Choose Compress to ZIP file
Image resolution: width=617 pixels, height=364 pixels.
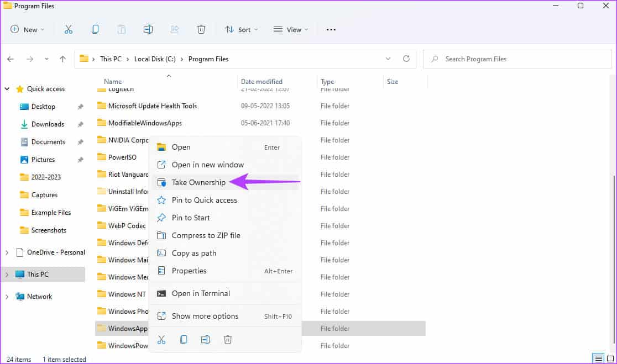pos(226,235)
